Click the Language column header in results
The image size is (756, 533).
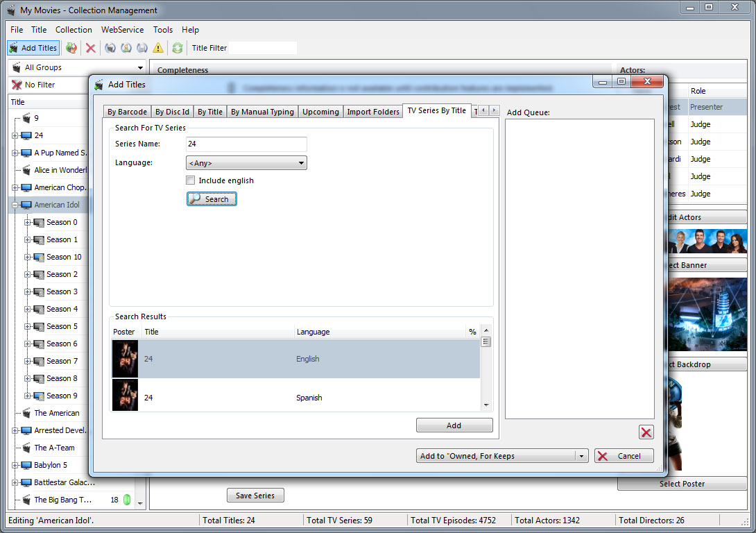tap(379, 332)
